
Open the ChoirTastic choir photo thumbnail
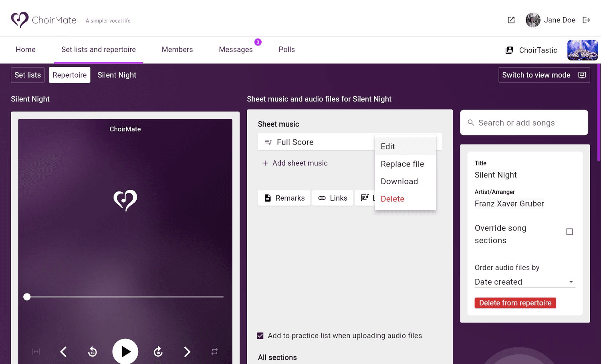click(x=583, y=50)
